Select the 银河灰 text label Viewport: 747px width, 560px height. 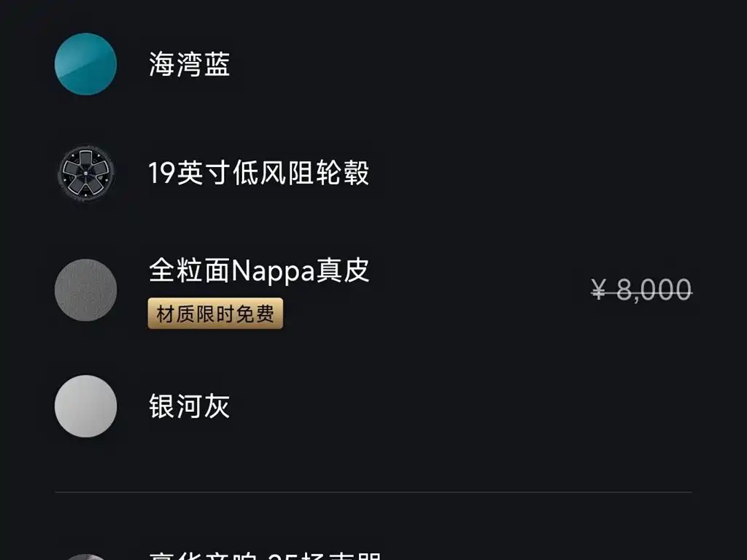click(x=189, y=405)
